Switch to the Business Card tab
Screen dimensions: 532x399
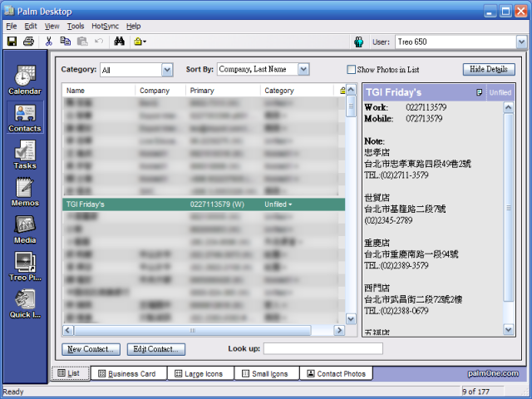pyautogui.click(x=129, y=373)
